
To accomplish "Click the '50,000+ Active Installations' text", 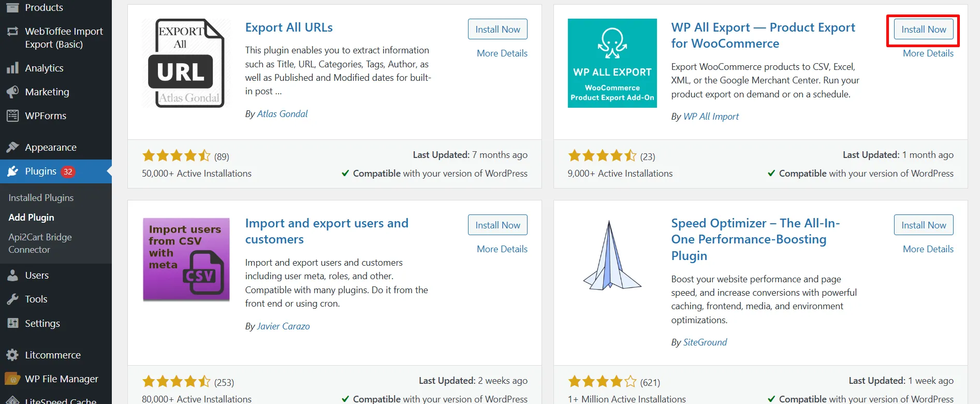I will 197,174.
